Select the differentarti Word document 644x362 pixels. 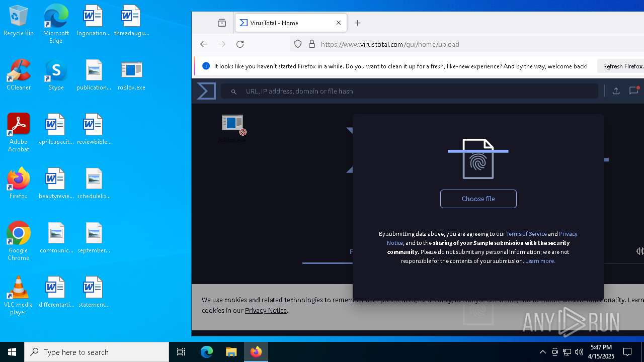point(56,293)
